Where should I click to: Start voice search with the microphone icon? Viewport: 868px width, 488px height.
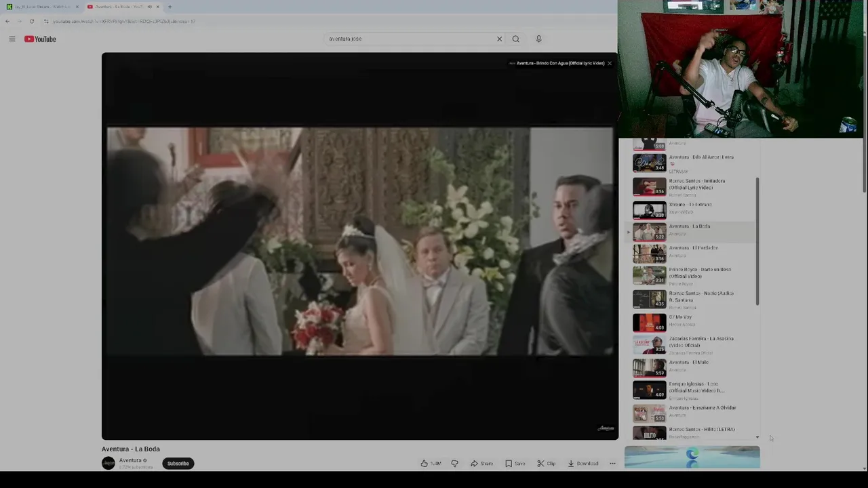coord(538,39)
